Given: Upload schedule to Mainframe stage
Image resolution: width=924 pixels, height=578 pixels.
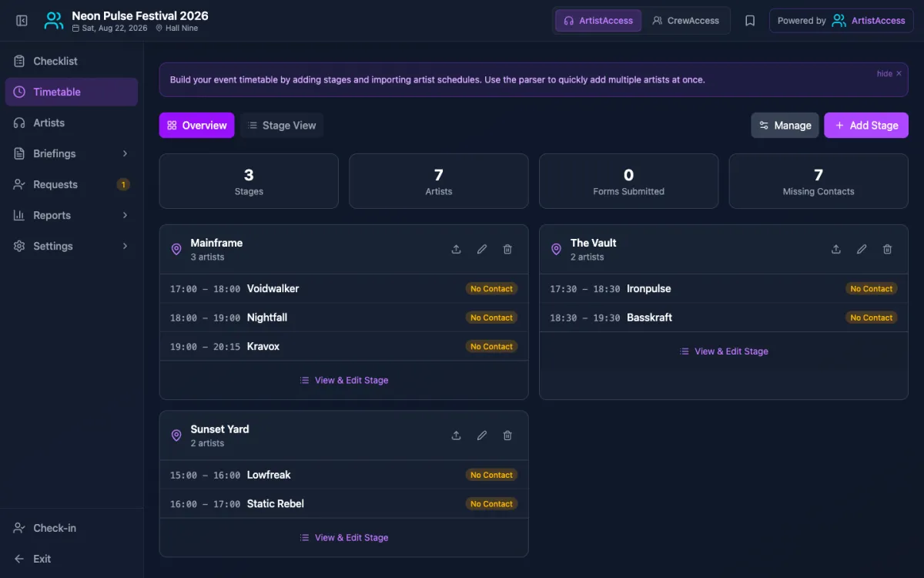Looking at the screenshot, I should (x=456, y=249).
